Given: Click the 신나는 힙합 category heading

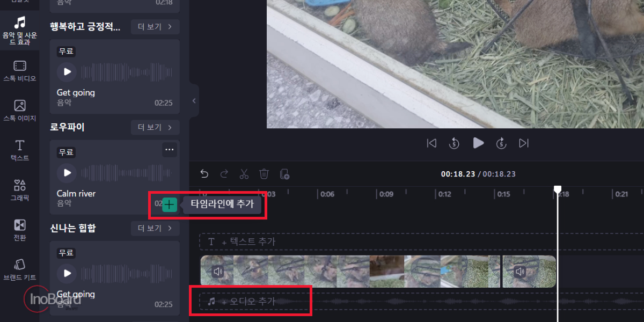Looking at the screenshot, I should click(73, 228).
